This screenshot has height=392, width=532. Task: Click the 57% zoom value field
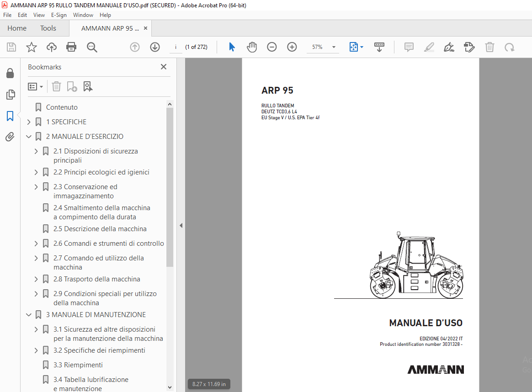tap(317, 47)
